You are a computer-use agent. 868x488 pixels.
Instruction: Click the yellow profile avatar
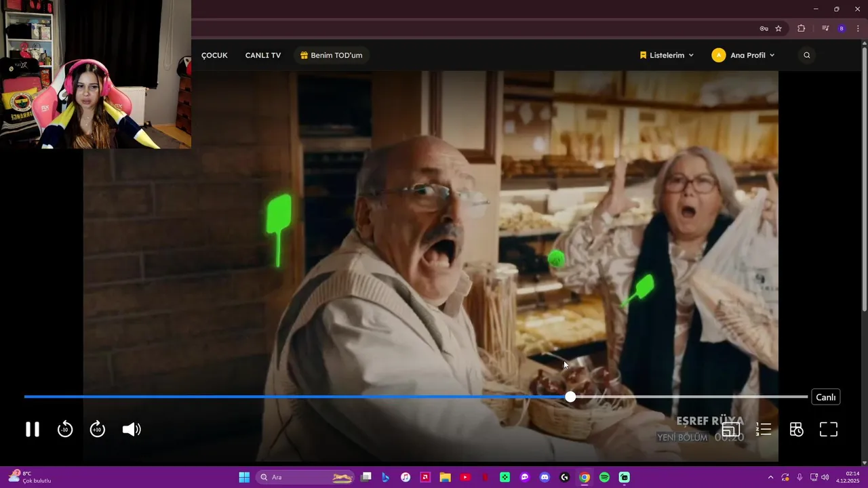pos(719,55)
